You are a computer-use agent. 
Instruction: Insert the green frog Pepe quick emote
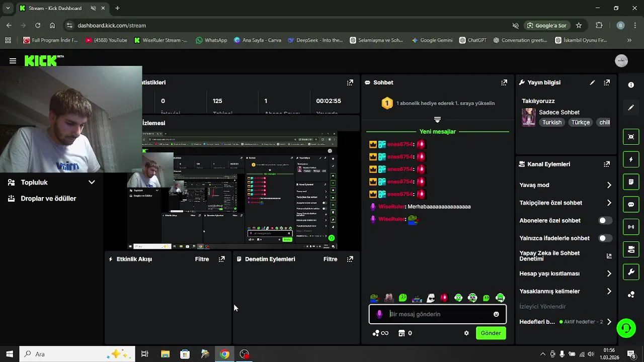pos(374,298)
